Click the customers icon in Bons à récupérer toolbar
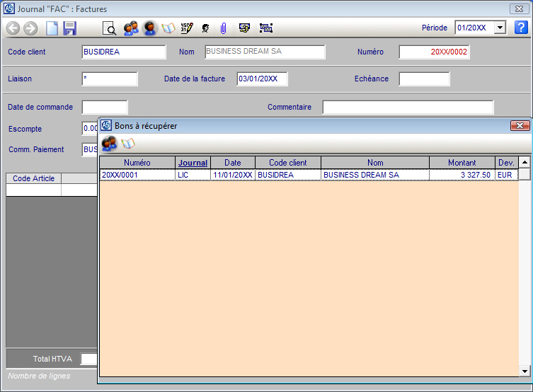The width and height of the screenshot is (533, 392). pos(109,144)
